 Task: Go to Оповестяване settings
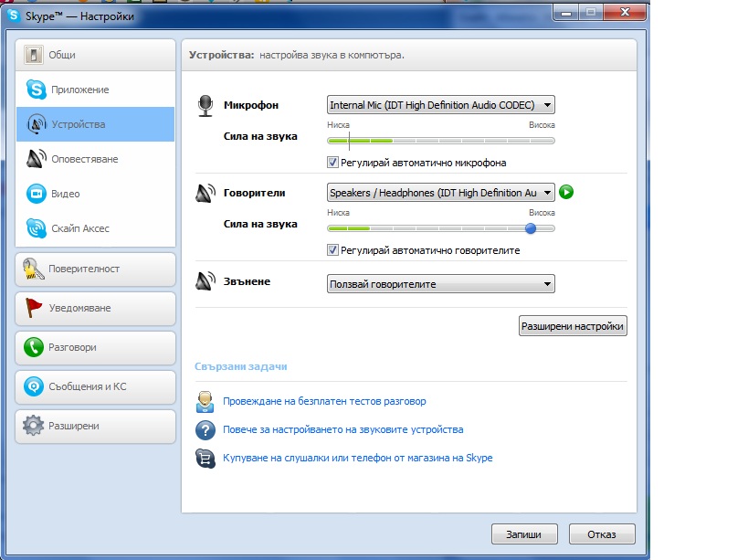pyautogui.click(x=95, y=159)
